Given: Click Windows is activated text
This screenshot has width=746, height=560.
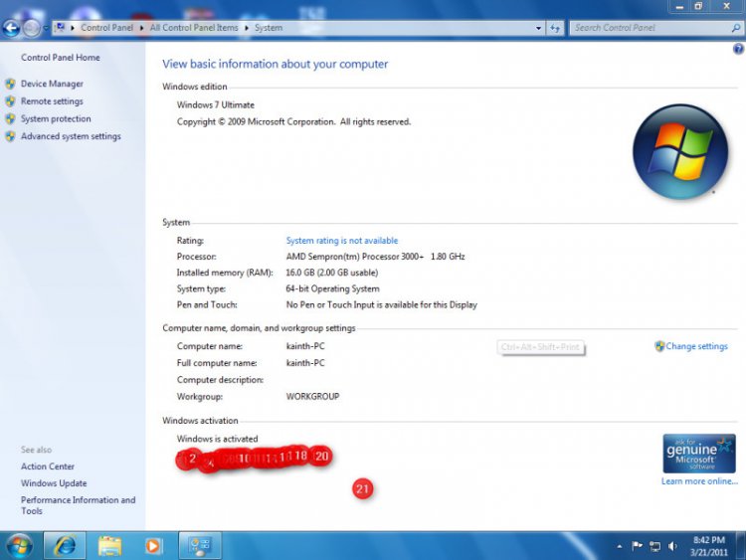Looking at the screenshot, I should click(218, 439).
